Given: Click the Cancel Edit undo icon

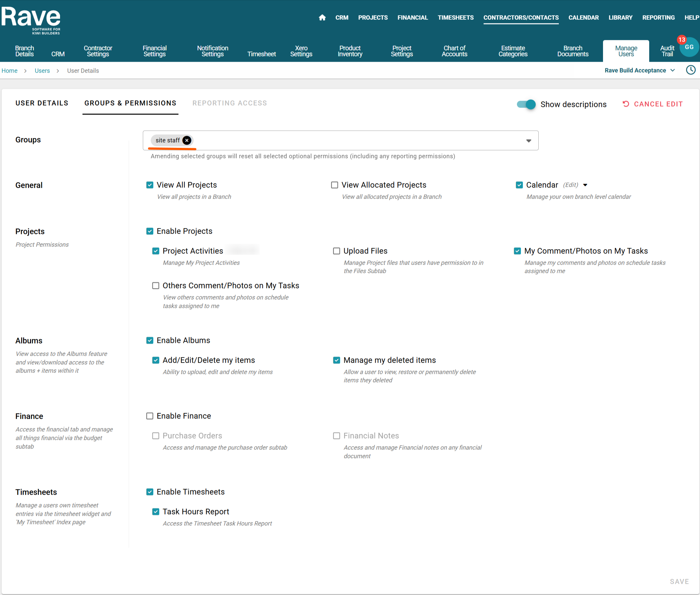Looking at the screenshot, I should [626, 104].
